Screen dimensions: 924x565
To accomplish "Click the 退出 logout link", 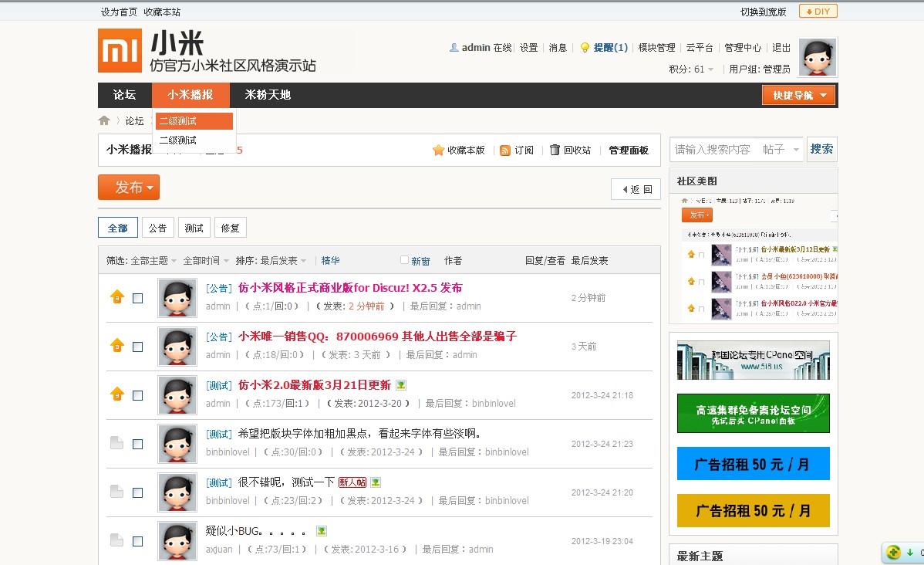I will point(781,48).
